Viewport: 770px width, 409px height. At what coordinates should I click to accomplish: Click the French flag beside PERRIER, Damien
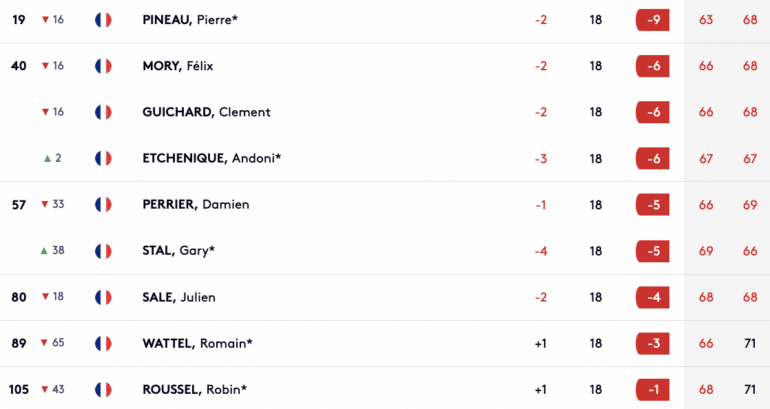tap(103, 205)
